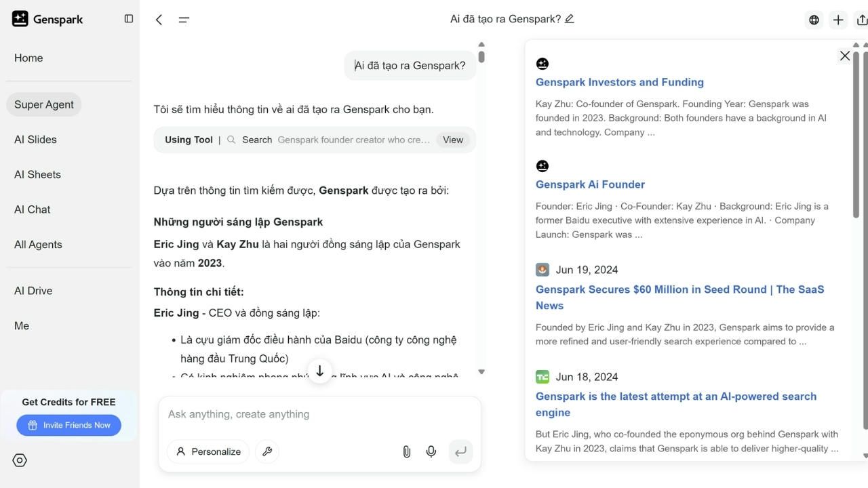This screenshot has height=488, width=868.
Task: Open the tools wrench icon
Action: (x=267, y=451)
